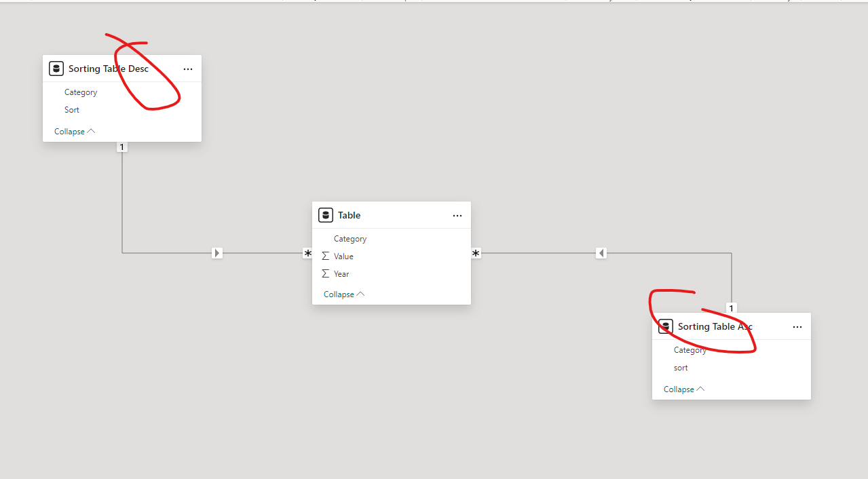Click the 1 cardinality marker under Sorting Table Desc

122,147
